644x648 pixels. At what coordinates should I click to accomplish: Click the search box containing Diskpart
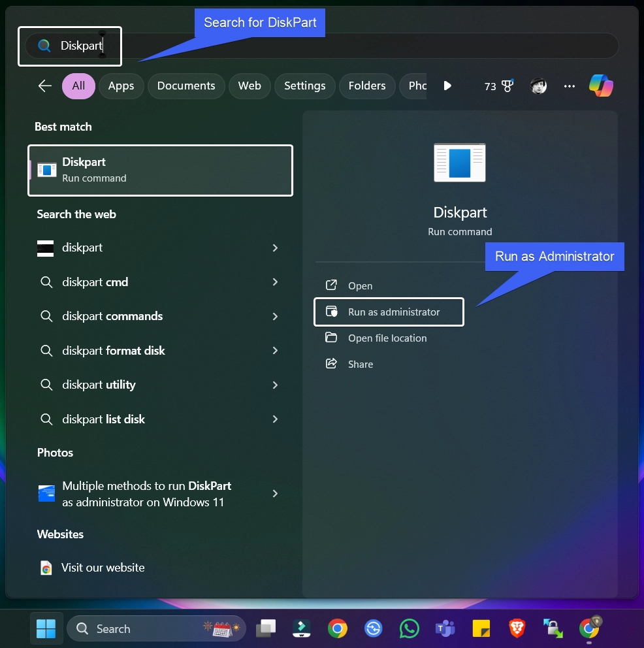[x=322, y=46]
